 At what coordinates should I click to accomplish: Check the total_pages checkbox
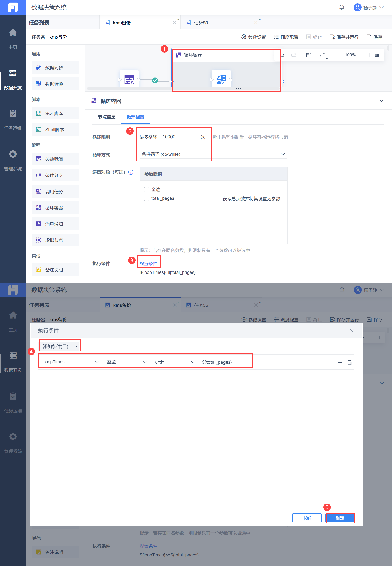(x=146, y=198)
